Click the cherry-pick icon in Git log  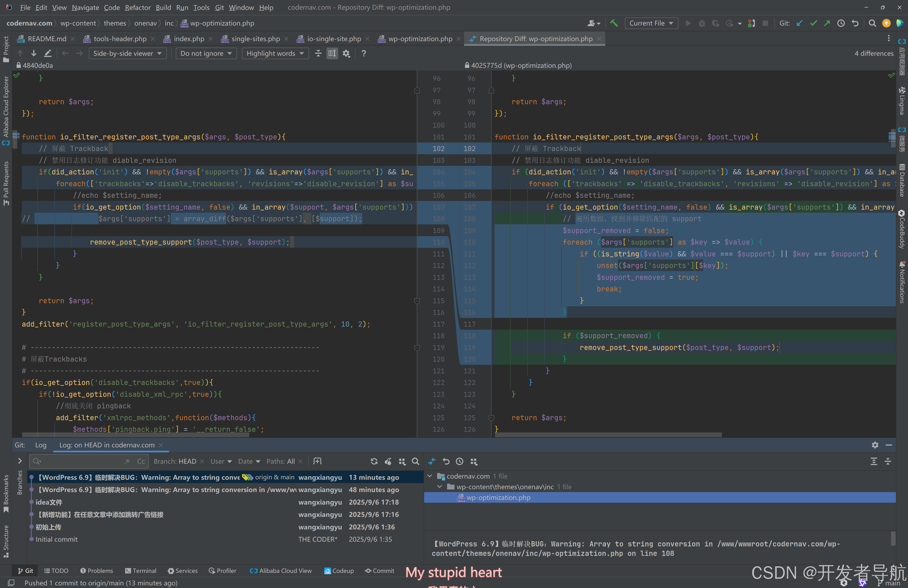pos(388,461)
